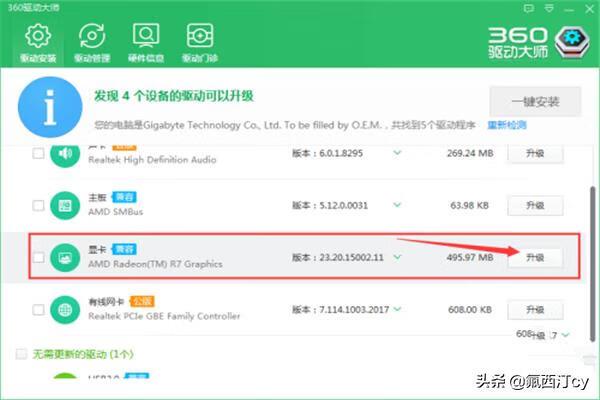Switch to the 驱动管理 tab
Image resolution: width=600 pixels, height=400 pixels.
(92, 43)
